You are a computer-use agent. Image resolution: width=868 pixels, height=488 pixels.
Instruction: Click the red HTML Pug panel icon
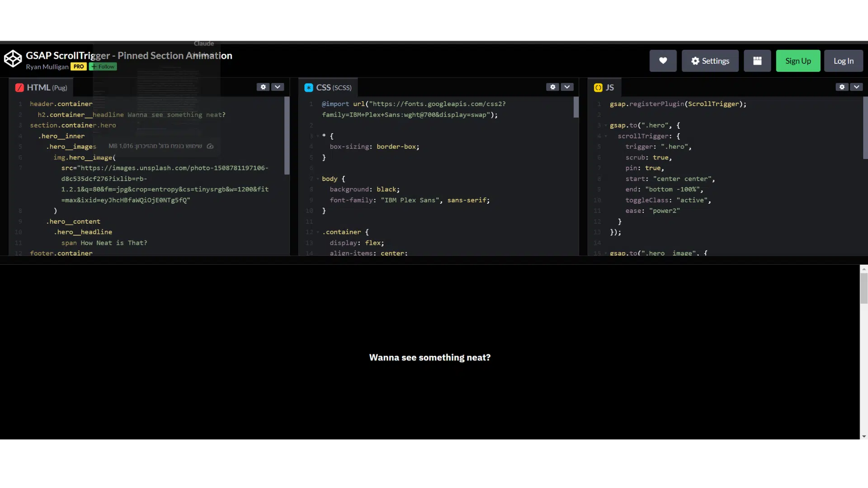tap(19, 88)
